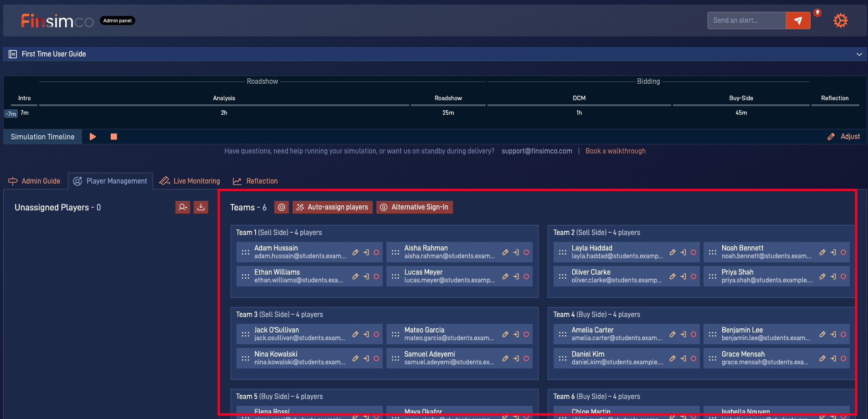Click the lightbulb notification badge
Screen dimensions: 868x419
(x=818, y=13)
